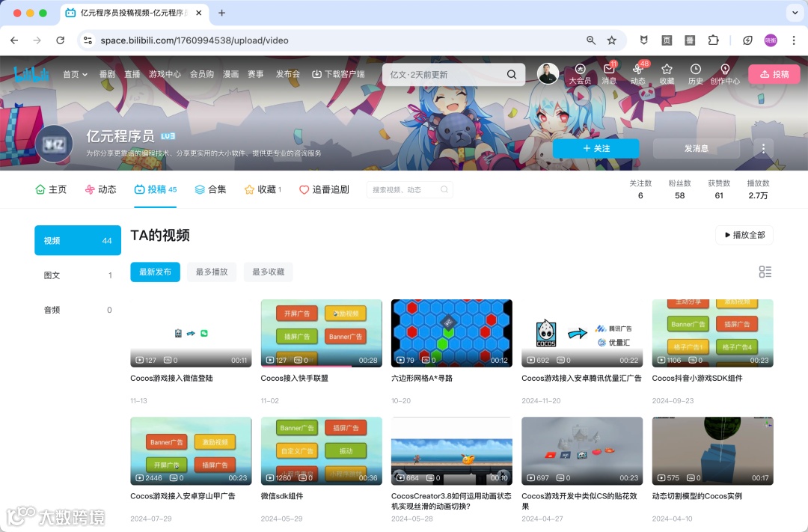
Task: Open the 游戏中心 nav item
Action: point(165,74)
